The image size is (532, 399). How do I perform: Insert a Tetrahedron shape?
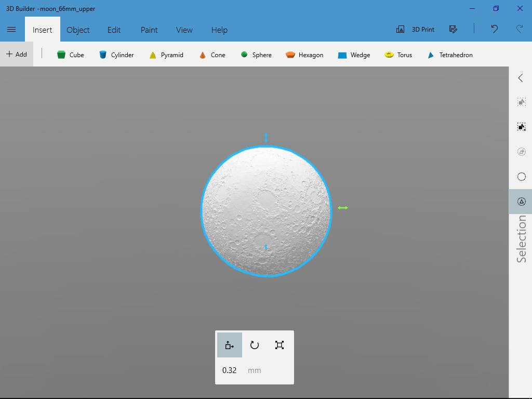(450, 55)
